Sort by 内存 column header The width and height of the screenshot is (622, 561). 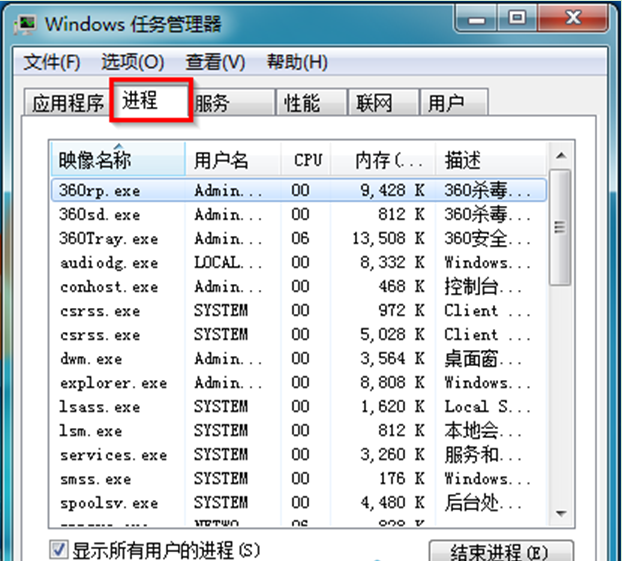383,159
